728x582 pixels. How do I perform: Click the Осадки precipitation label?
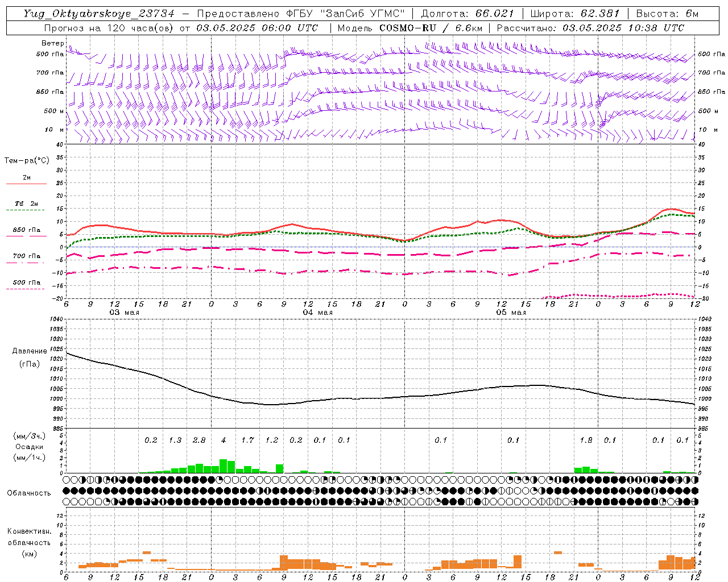click(29, 447)
